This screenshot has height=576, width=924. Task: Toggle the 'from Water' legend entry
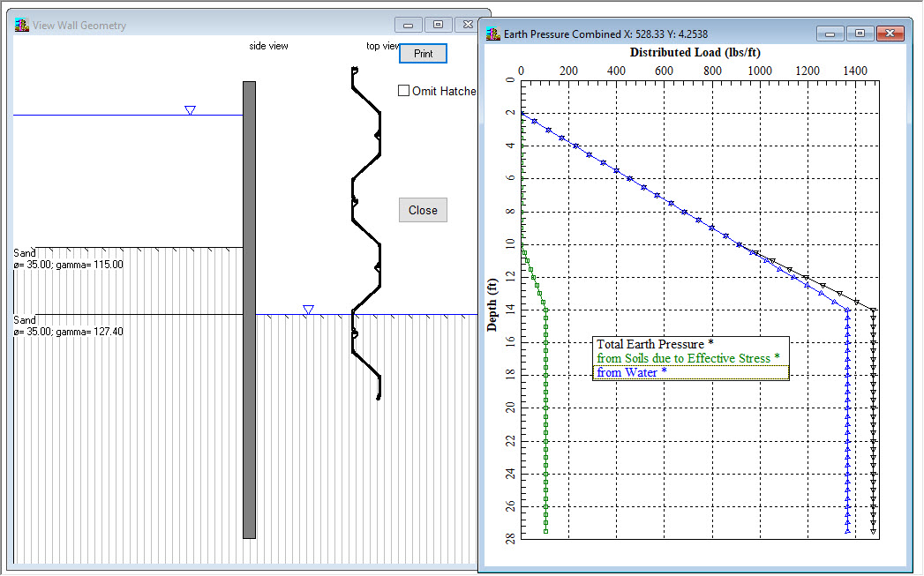629,372
